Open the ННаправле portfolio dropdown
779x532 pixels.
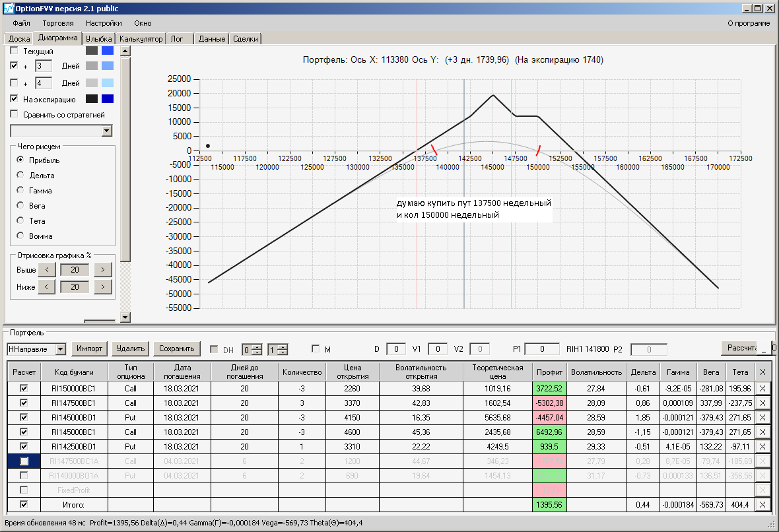[61, 349]
